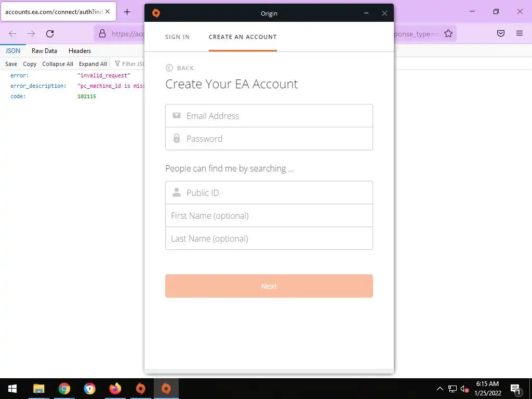Click the lock icon in password field
The image size is (532, 399).
click(177, 138)
